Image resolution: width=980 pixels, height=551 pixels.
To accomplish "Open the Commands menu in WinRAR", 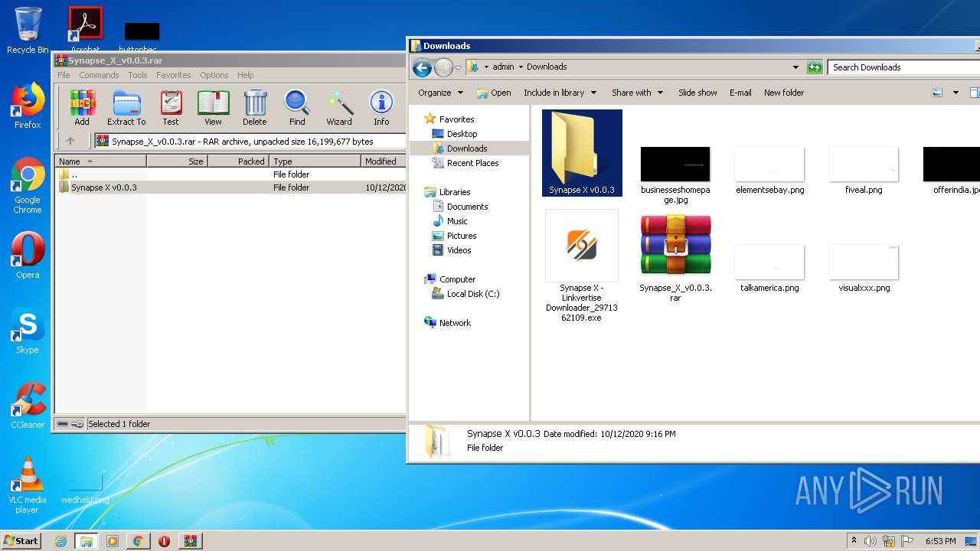I will [99, 75].
